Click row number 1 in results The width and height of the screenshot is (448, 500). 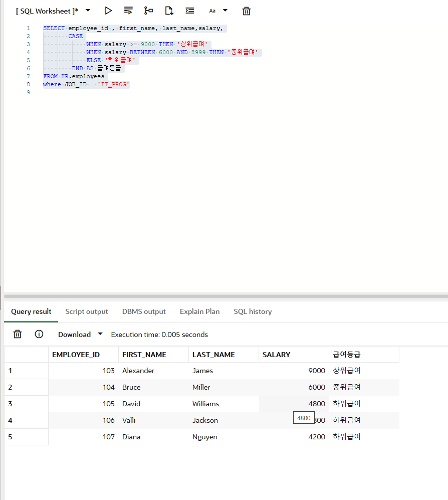26,371
